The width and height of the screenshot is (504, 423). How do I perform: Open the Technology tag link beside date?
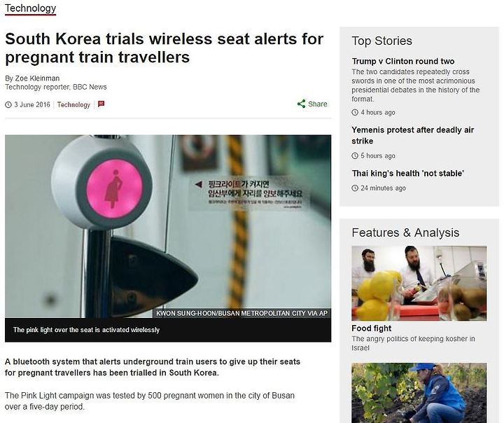tap(73, 104)
